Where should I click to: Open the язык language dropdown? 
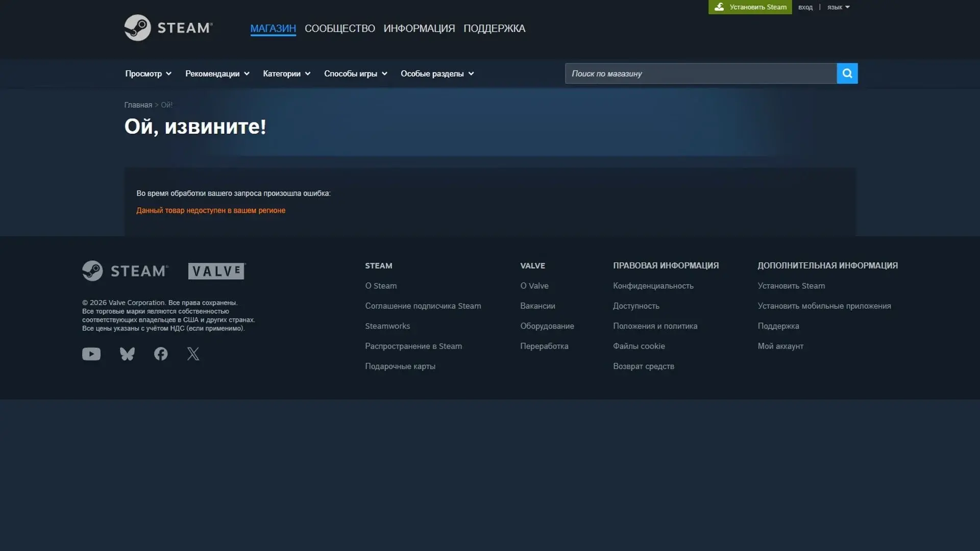838,7
